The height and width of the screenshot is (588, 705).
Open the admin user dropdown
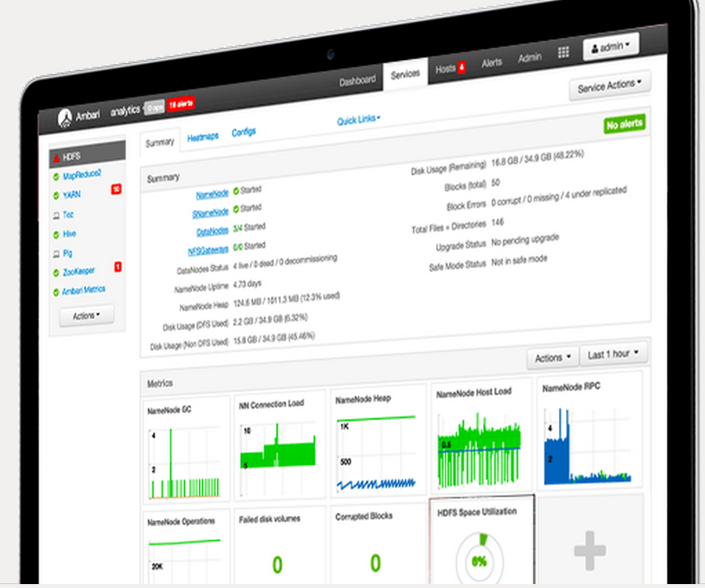(610, 47)
